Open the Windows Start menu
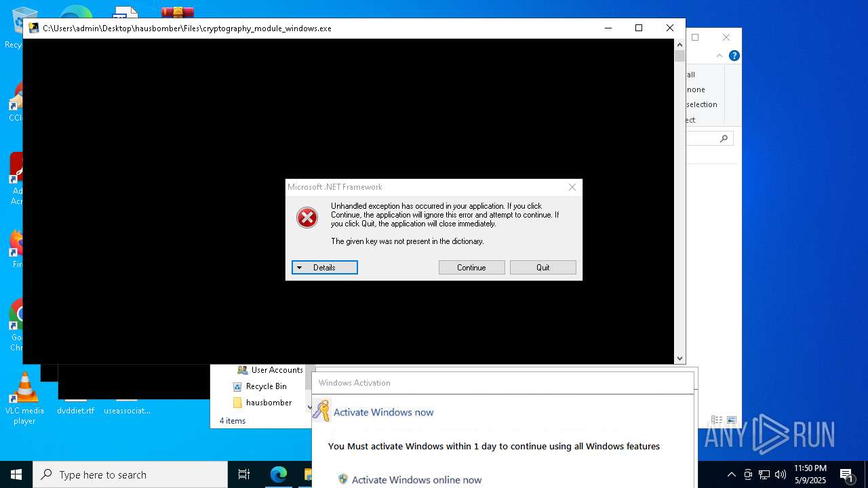 (16, 474)
